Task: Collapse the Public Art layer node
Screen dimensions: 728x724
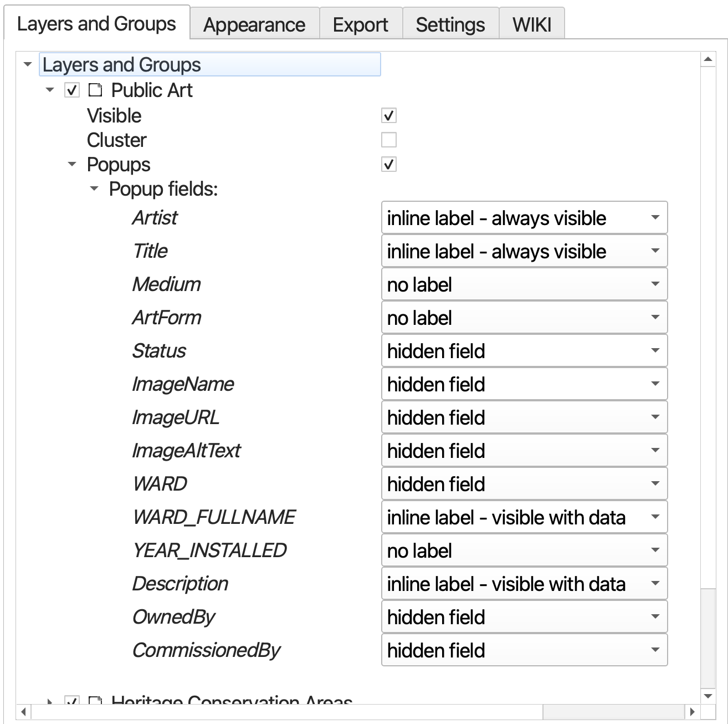Action: tap(50, 90)
